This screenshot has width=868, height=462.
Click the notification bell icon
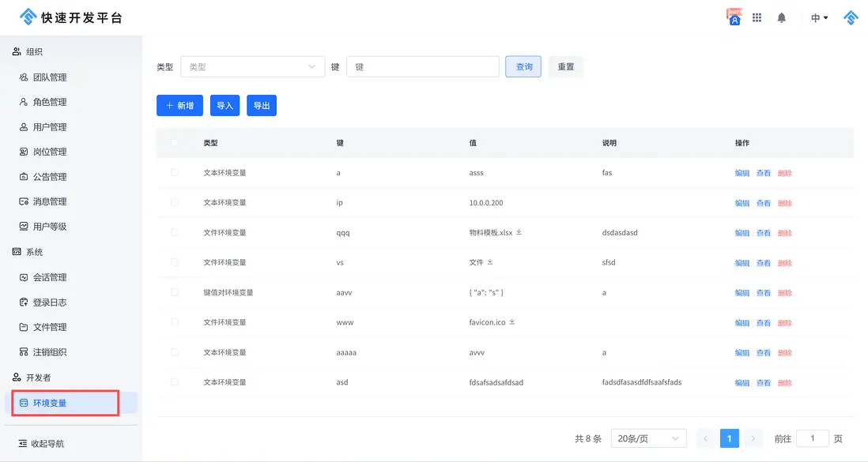[781, 17]
